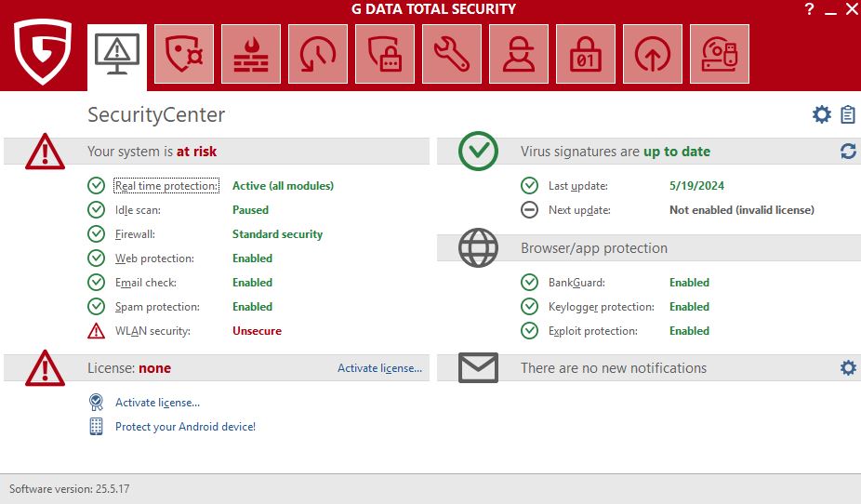Click Not enabled (invalid license) text
Image resolution: width=861 pixels, height=504 pixels.
coord(742,210)
